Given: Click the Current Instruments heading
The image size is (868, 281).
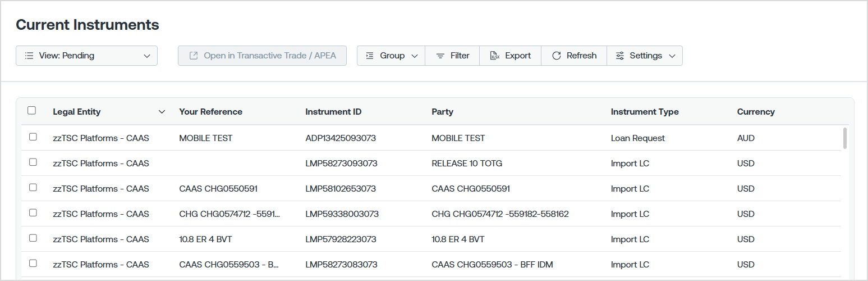Looking at the screenshot, I should click(x=88, y=25).
